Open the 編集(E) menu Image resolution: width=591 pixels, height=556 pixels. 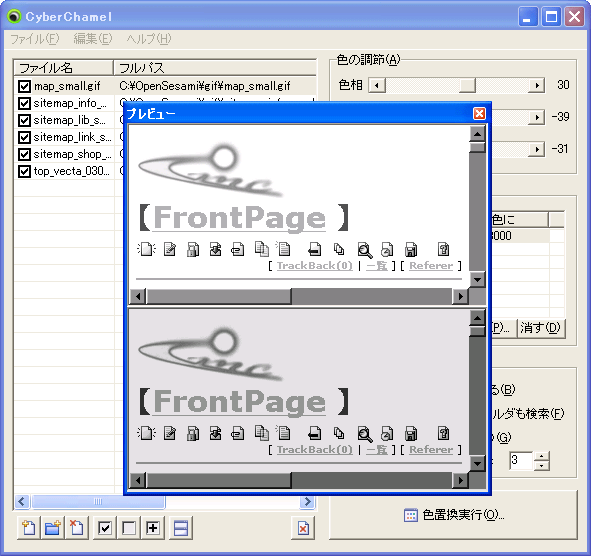click(x=93, y=39)
